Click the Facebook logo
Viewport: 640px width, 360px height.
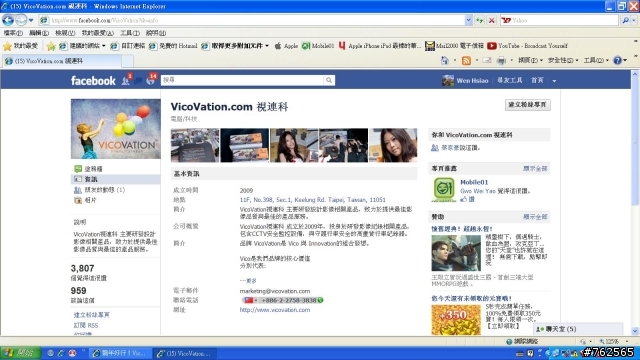click(x=93, y=80)
